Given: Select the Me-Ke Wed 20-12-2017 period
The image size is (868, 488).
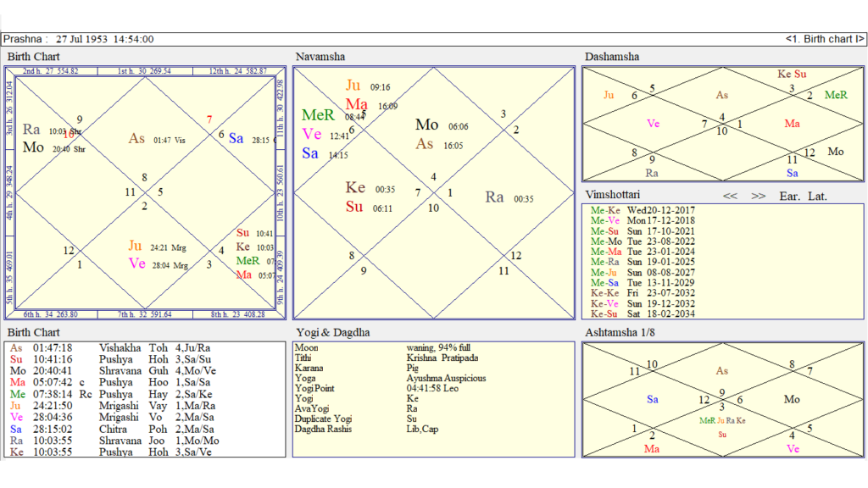Looking at the screenshot, I should coord(643,210).
